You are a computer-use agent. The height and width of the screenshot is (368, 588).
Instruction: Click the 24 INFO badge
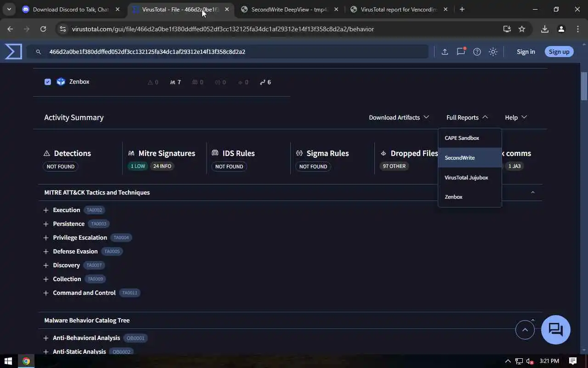(162, 166)
